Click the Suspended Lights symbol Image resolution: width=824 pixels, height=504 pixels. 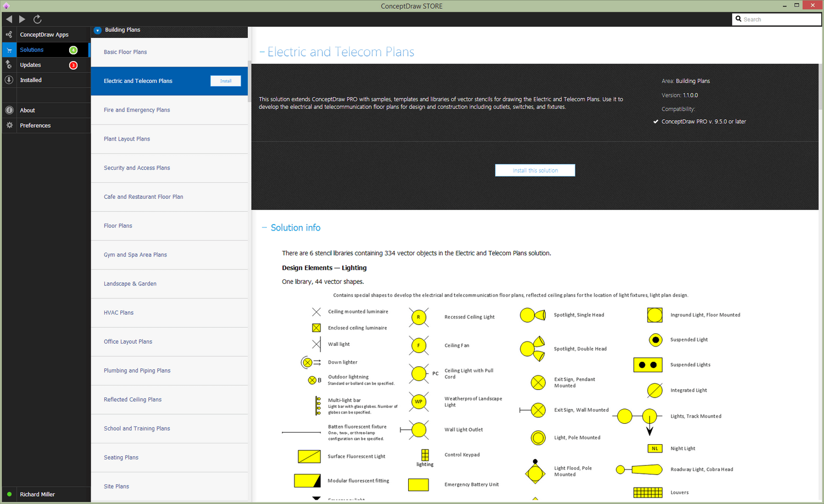coord(648,365)
